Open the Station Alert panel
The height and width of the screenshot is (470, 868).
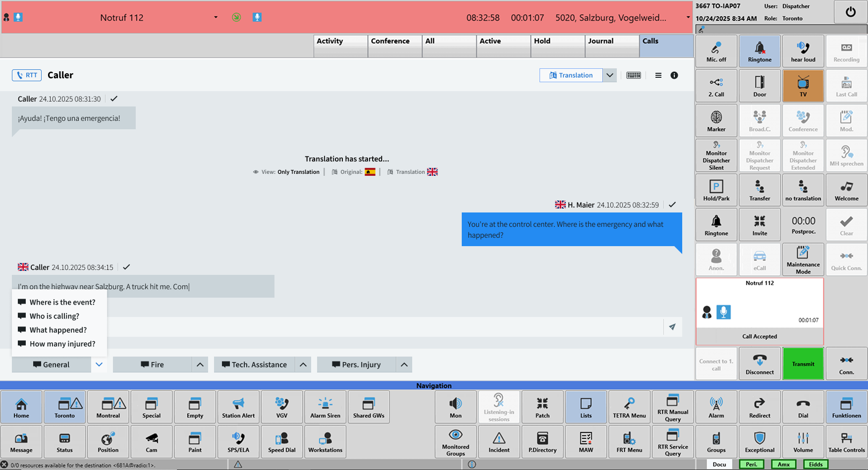tap(238, 407)
